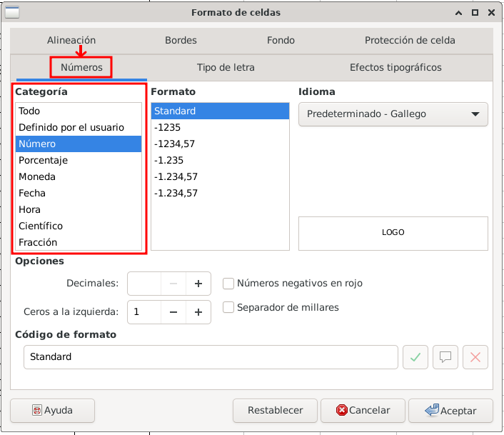Pick the Fracción category

(x=79, y=242)
